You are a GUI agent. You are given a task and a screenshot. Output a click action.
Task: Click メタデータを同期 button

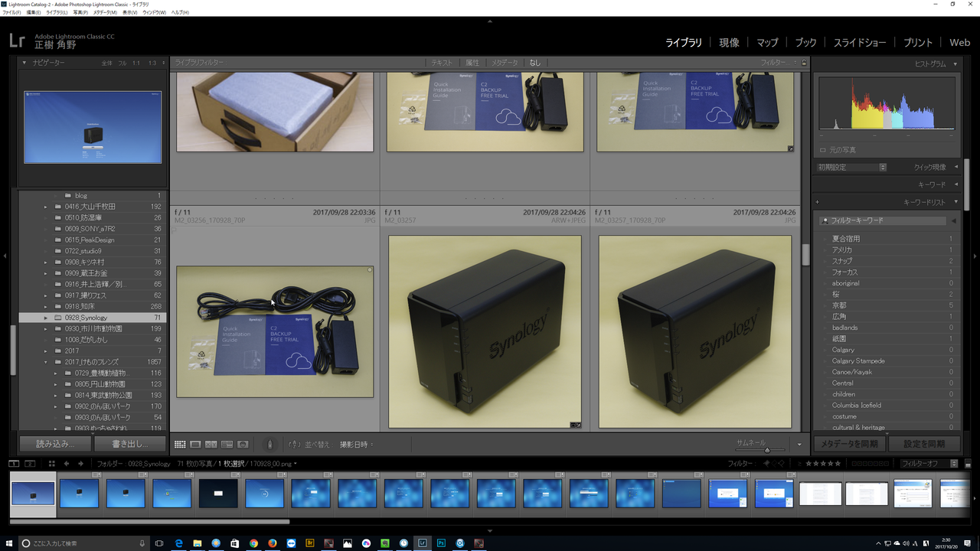(x=849, y=444)
